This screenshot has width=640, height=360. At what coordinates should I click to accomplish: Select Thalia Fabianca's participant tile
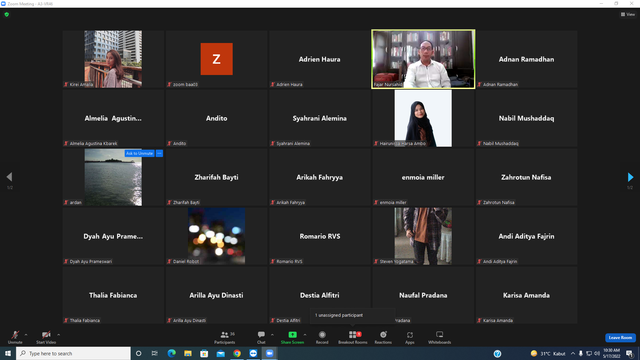click(113, 295)
